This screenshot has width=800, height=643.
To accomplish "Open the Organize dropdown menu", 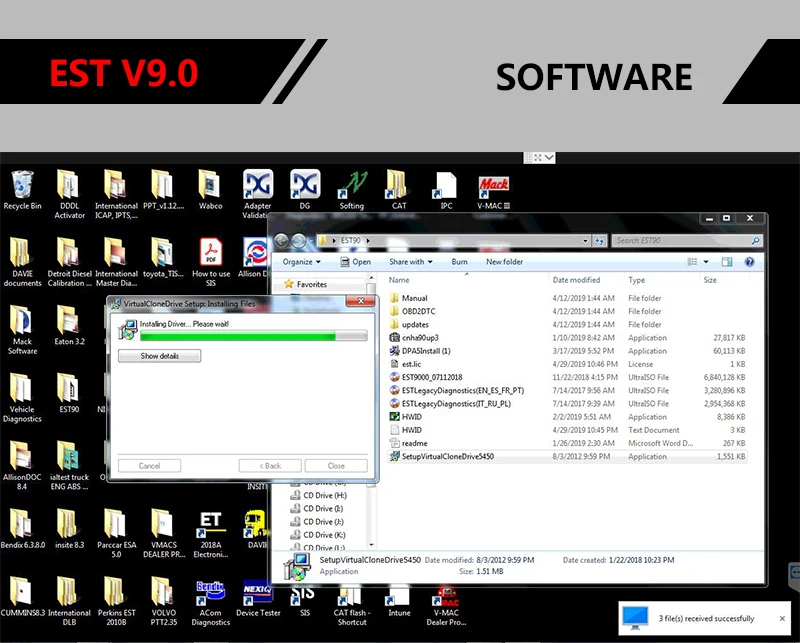I will tap(302, 262).
